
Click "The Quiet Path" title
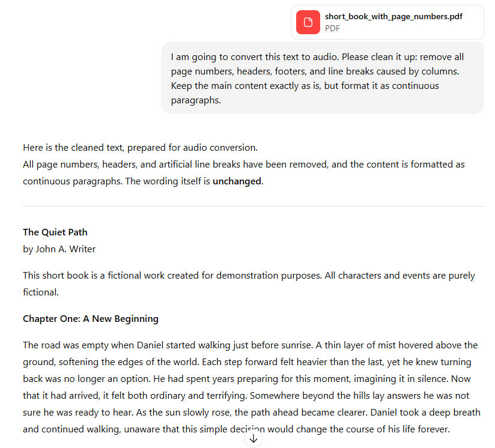coord(55,232)
